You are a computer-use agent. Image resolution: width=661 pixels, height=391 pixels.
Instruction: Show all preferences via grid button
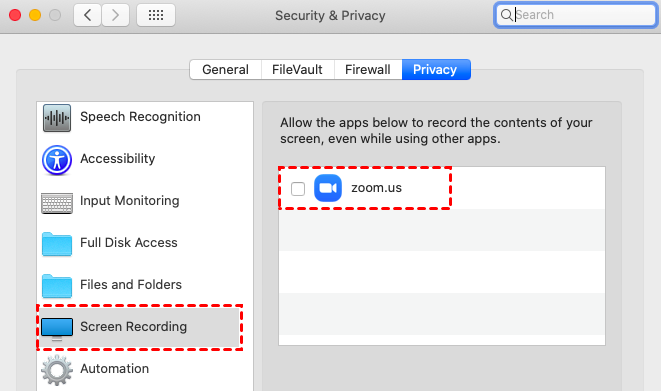(x=156, y=15)
